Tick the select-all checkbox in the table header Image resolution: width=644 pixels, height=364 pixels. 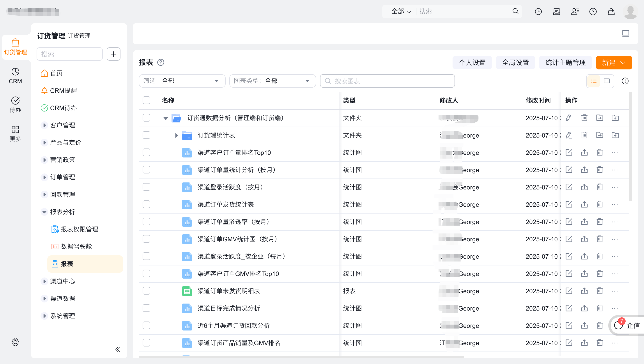click(147, 100)
